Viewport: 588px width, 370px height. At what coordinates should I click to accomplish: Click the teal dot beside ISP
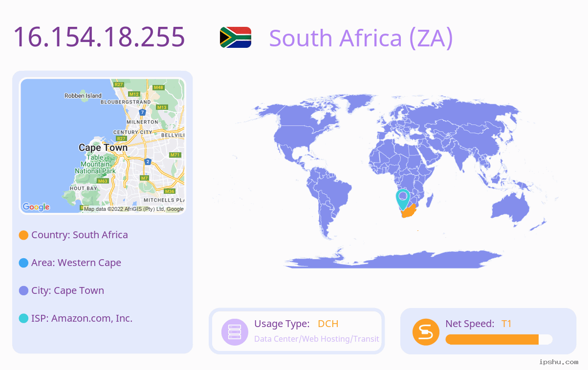[23, 318]
